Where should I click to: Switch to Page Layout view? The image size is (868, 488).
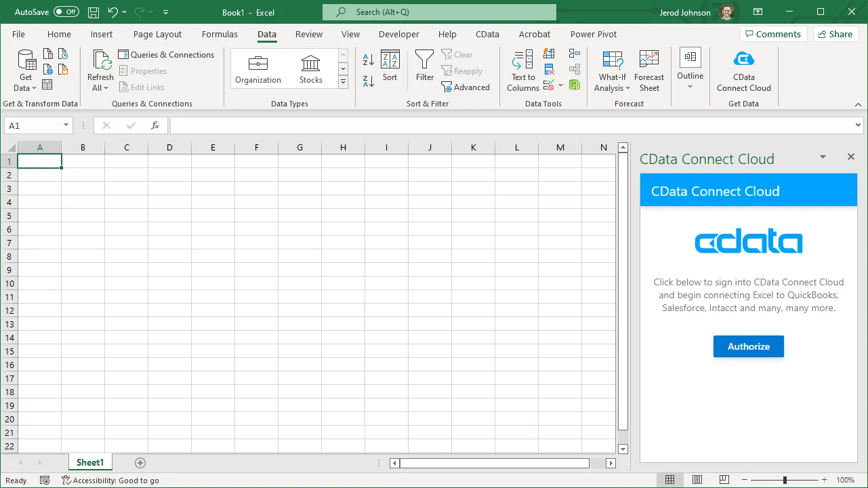[x=697, y=479]
